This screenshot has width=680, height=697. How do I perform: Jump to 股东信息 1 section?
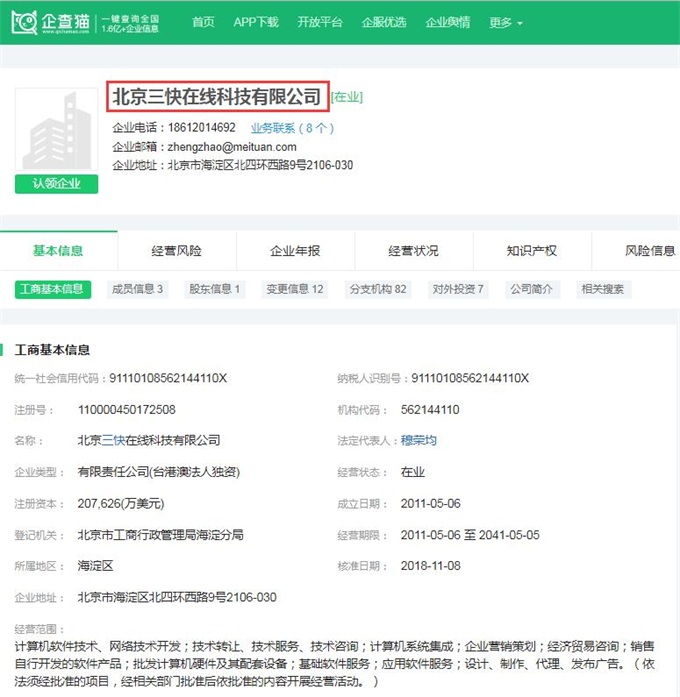coord(215,289)
